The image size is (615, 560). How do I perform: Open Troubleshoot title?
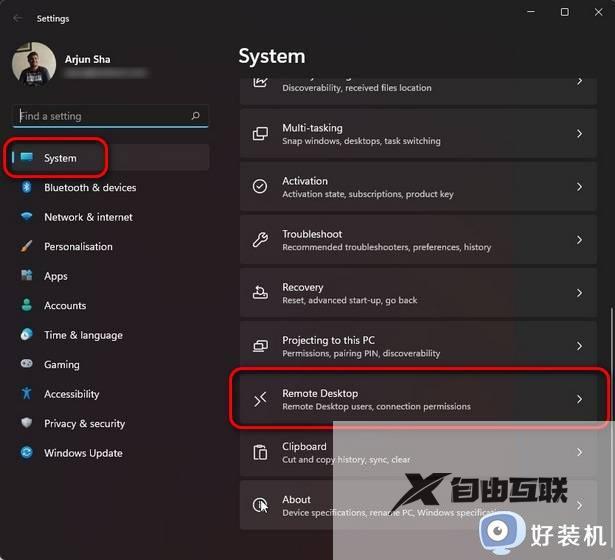[x=312, y=234]
